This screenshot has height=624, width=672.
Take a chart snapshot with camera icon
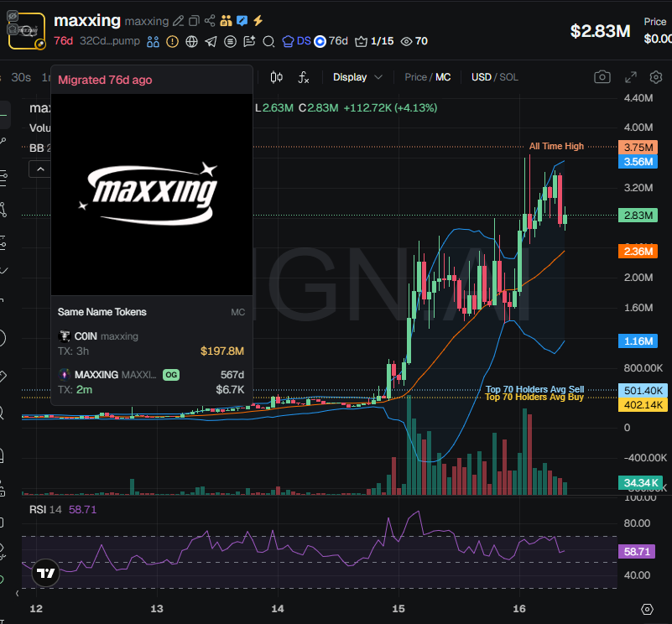coord(602,77)
